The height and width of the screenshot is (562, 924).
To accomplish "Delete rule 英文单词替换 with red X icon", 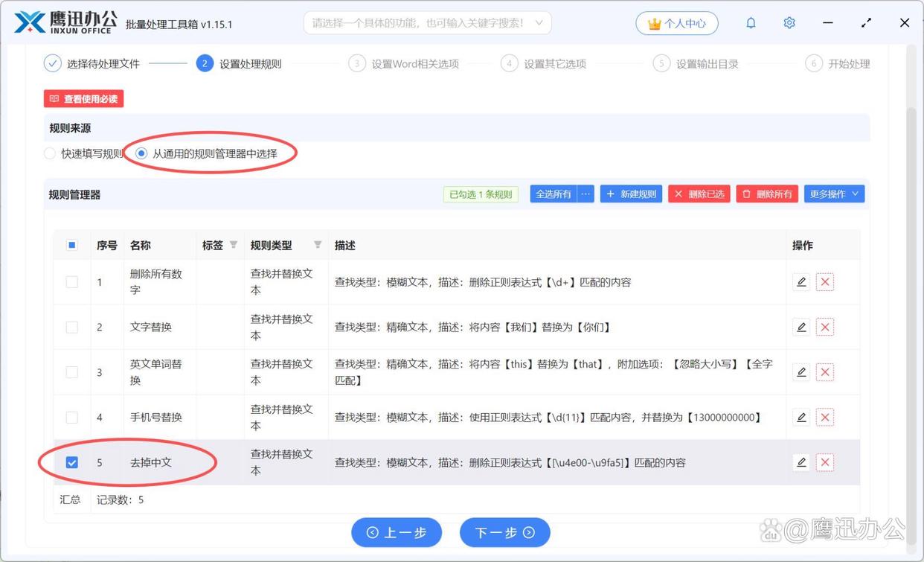I will [x=825, y=372].
